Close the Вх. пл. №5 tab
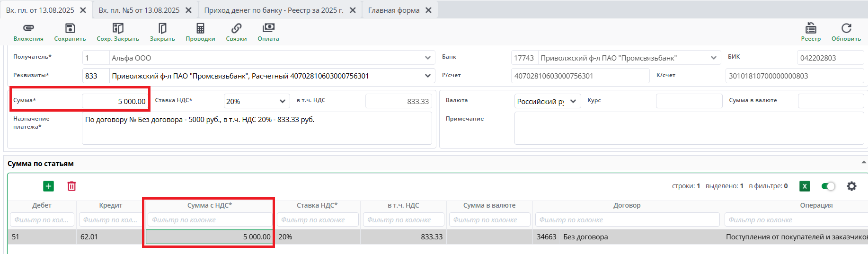 (188, 10)
